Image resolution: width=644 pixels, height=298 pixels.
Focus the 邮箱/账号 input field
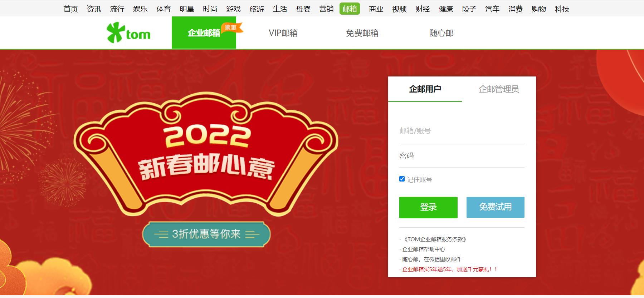462,131
